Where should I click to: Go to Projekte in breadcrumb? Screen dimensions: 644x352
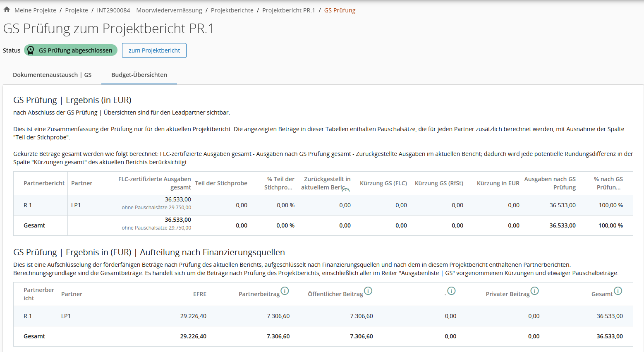(x=77, y=10)
